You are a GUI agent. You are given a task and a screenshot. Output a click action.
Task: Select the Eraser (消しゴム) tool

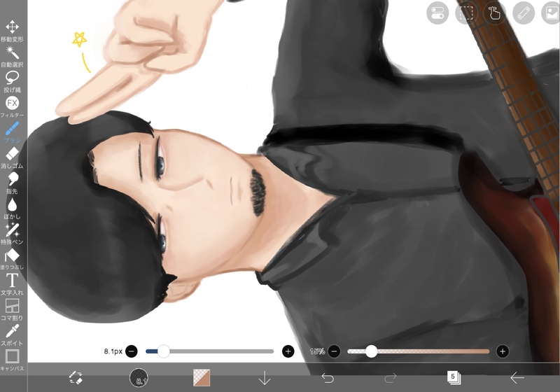12,157
